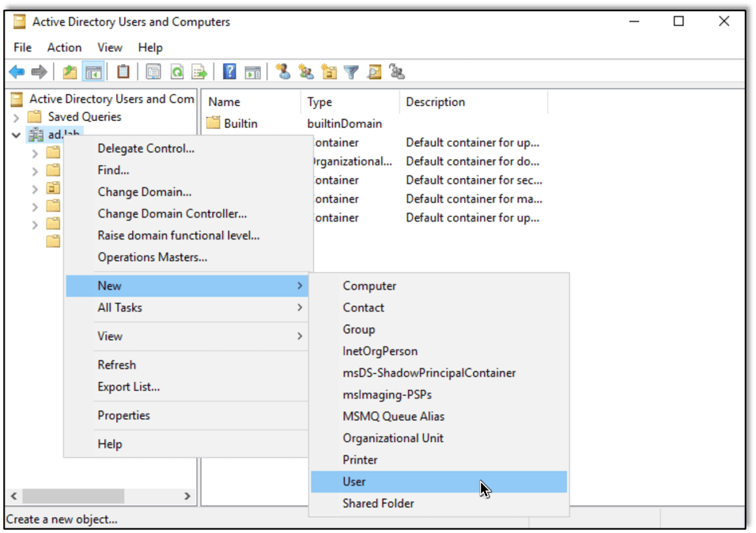
Task: Collapse the ad.lab domain node
Action: [16, 135]
